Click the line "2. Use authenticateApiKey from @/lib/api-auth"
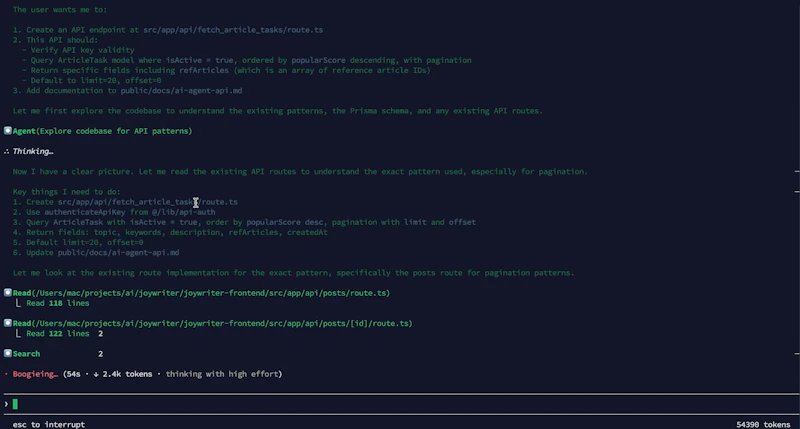800x429 pixels. point(114,212)
